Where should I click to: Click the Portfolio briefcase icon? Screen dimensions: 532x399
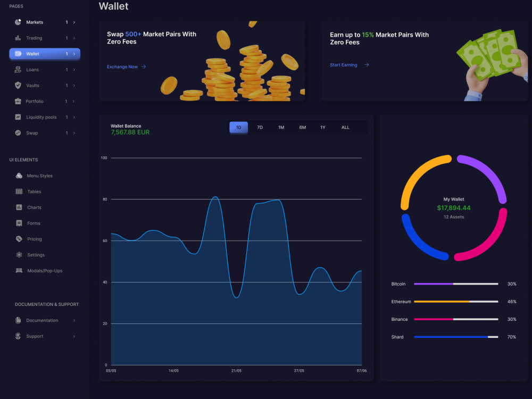18,101
